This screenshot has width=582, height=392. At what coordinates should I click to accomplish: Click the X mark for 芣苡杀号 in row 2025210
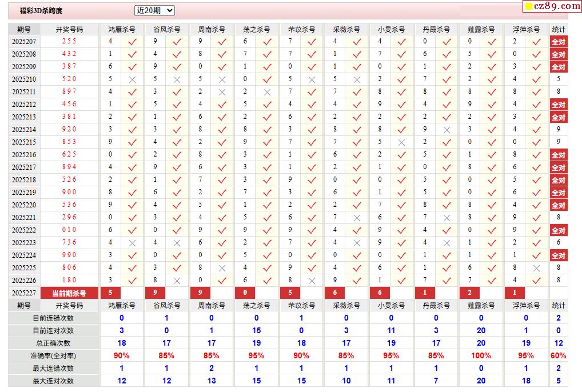312,80
